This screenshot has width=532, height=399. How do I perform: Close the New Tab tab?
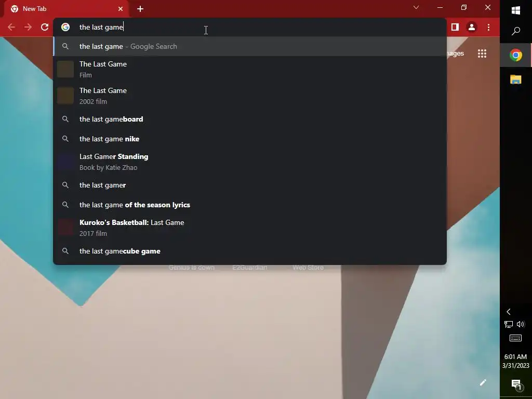pyautogui.click(x=121, y=9)
